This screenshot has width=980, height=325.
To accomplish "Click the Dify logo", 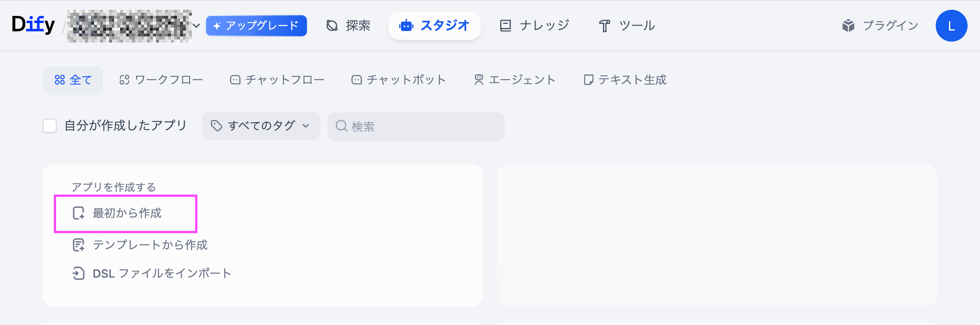I will (x=33, y=25).
